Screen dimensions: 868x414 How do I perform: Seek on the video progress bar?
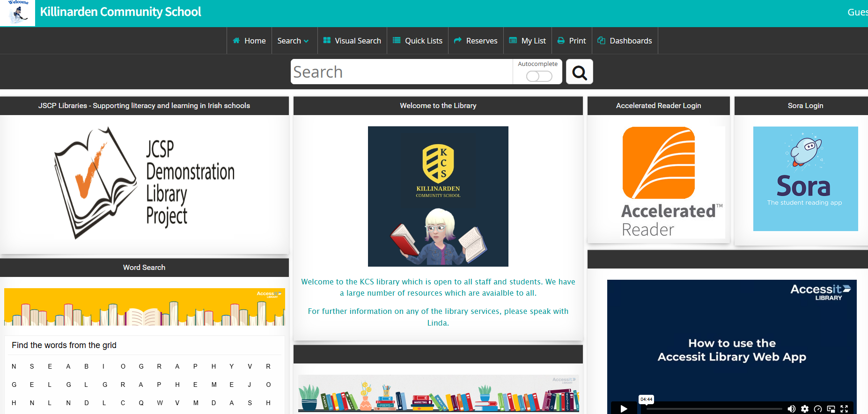[714, 409]
